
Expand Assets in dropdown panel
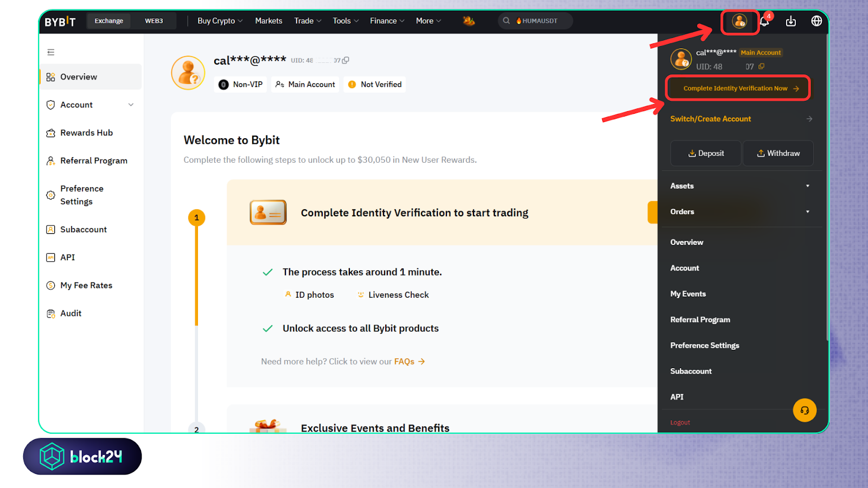[740, 186]
